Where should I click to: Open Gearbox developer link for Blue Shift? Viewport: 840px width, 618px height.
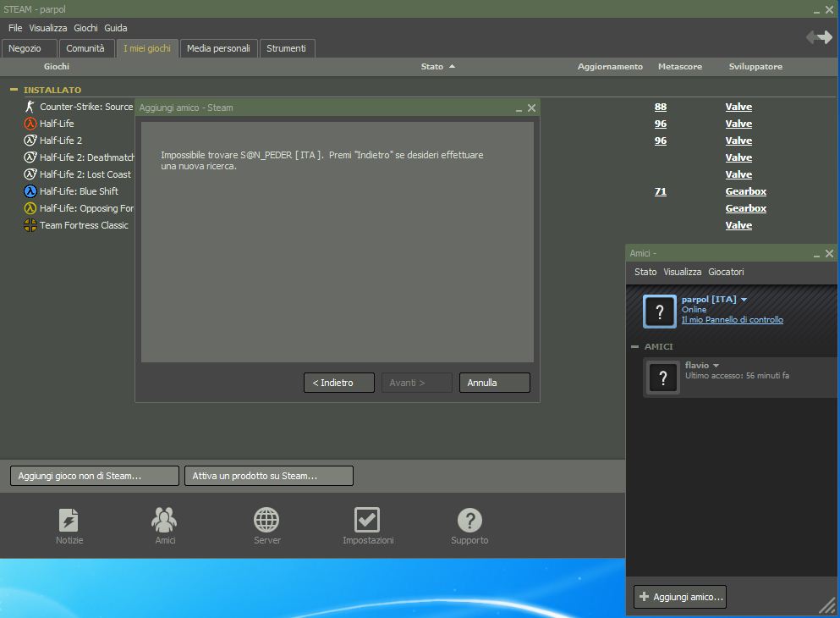tap(746, 191)
